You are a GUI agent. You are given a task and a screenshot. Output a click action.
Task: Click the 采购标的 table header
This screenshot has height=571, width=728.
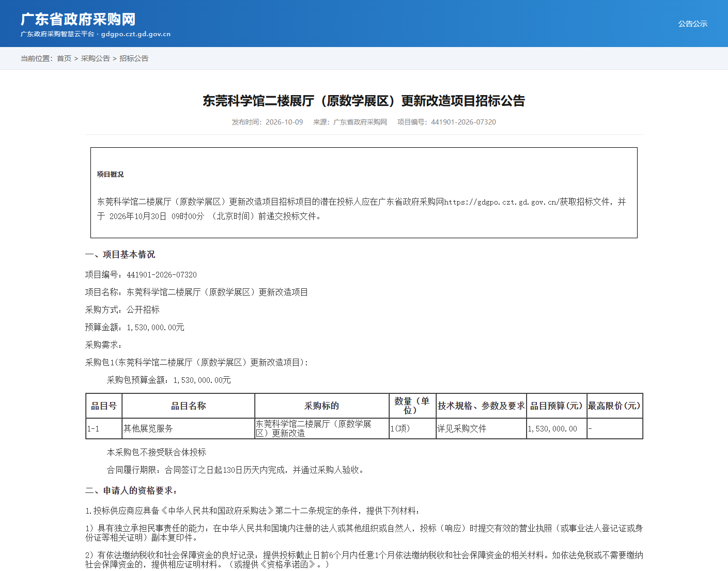click(322, 406)
